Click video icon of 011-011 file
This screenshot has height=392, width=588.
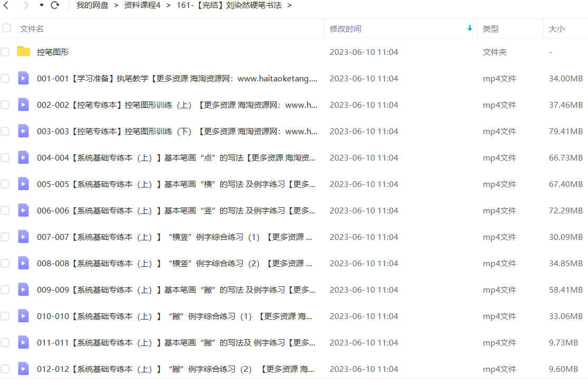pyautogui.click(x=23, y=342)
